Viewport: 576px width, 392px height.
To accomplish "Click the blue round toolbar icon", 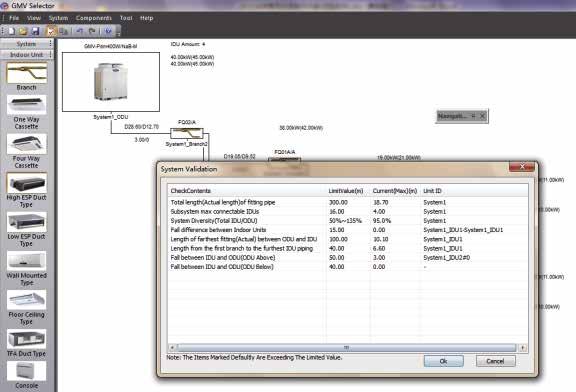I will [108, 31].
